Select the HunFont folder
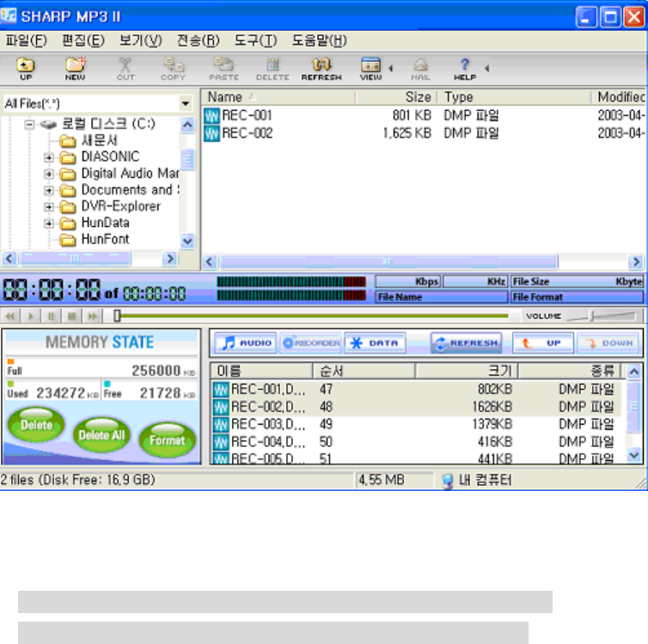This screenshot has width=648, height=644. [105, 239]
